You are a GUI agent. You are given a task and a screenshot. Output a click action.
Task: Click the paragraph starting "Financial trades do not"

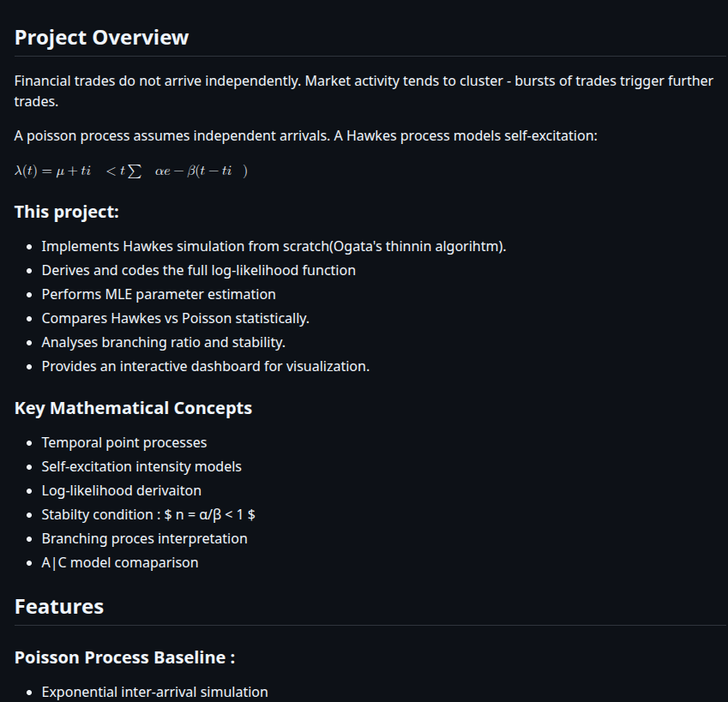tap(364, 91)
